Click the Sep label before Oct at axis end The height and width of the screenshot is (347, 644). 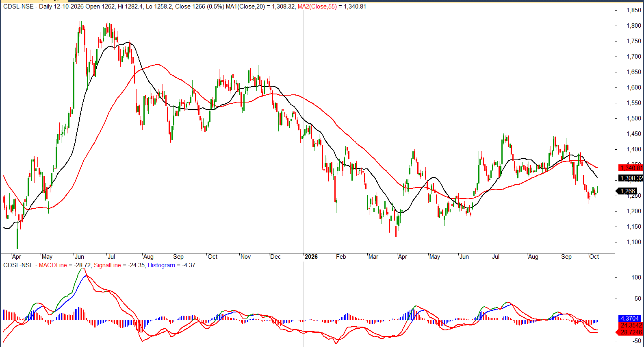566,257
